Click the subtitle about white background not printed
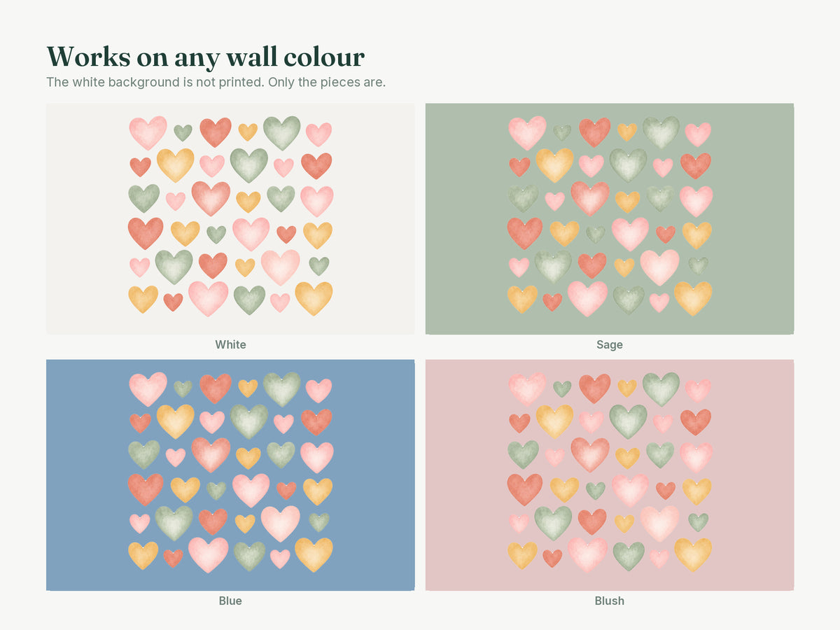The width and height of the screenshot is (840, 630). pyautogui.click(x=216, y=82)
